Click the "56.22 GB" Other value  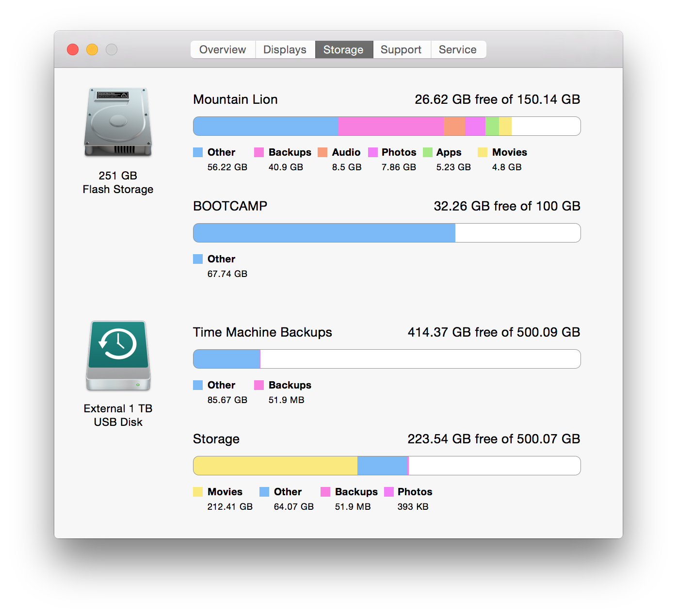pos(227,167)
